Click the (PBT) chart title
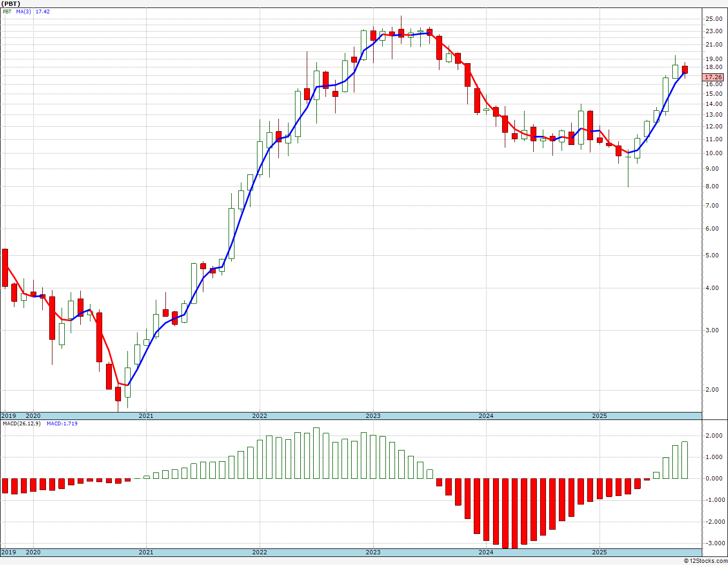 11,4
